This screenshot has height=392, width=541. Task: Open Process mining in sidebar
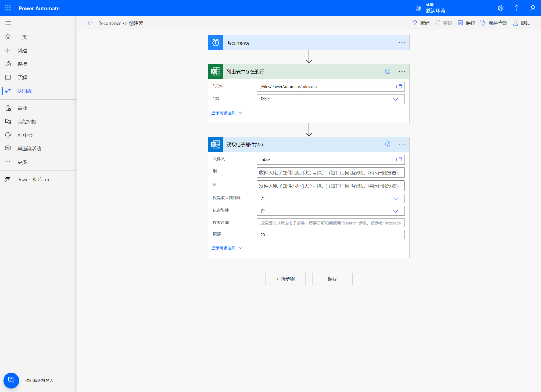coord(27,122)
